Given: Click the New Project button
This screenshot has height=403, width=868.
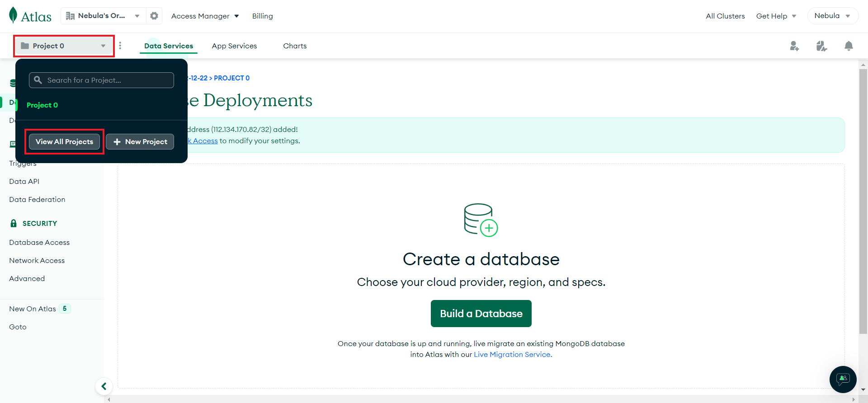Looking at the screenshot, I should tap(140, 141).
